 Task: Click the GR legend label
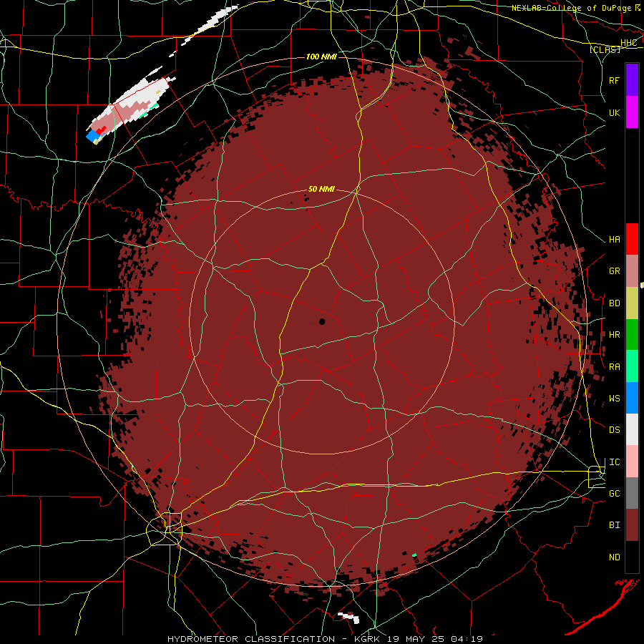(x=614, y=271)
